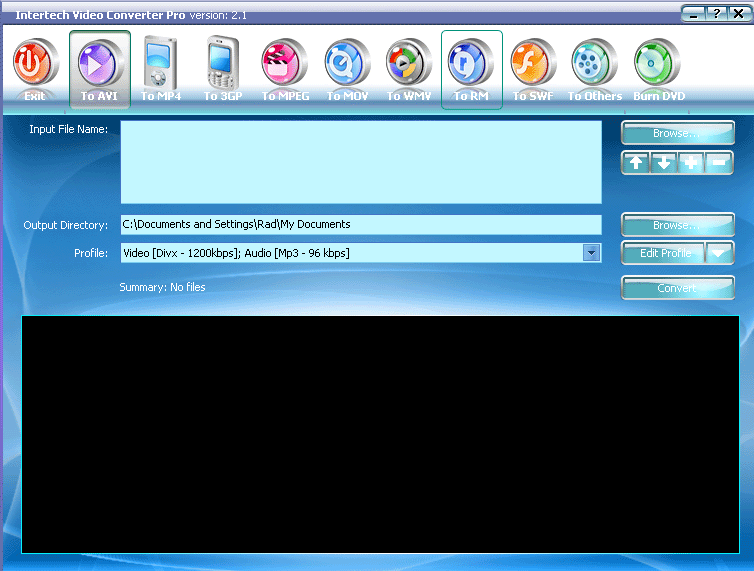754x571 pixels.
Task: Pick the To SWF Flash icon
Action: coord(533,64)
